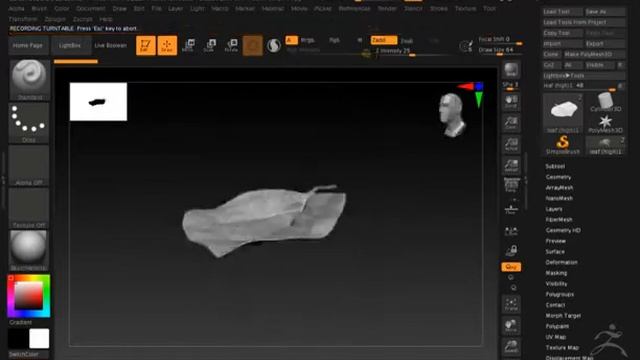Image resolution: width=640 pixels, height=360 pixels.
Task: Toggle Draw mode button
Action: coord(167,45)
